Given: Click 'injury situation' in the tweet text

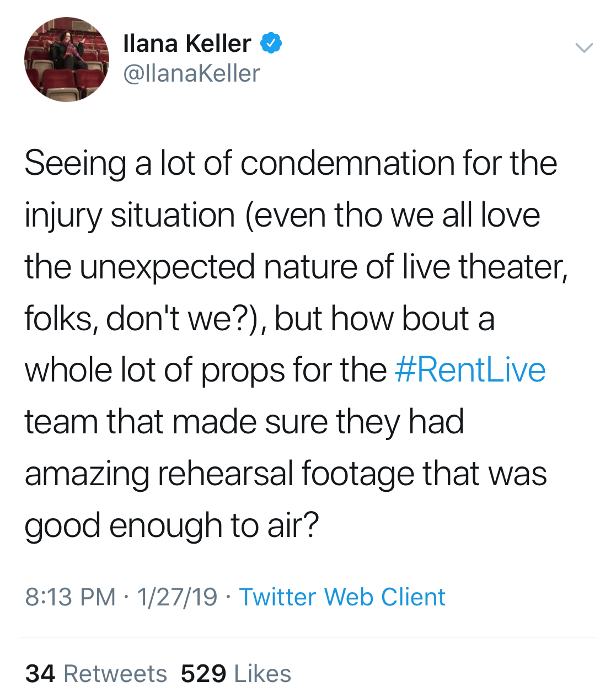Looking at the screenshot, I should [130, 215].
